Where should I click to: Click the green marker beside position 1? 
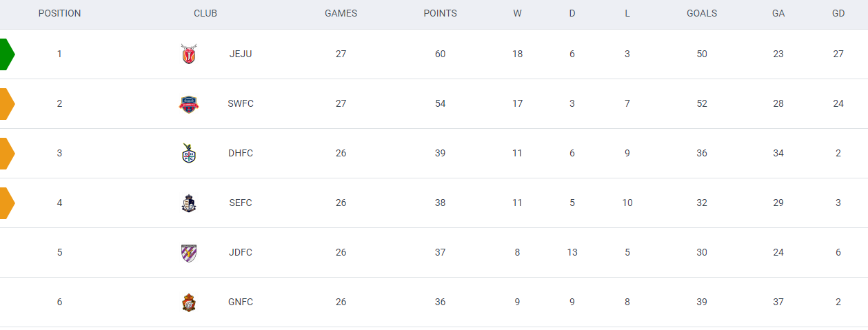(7, 54)
